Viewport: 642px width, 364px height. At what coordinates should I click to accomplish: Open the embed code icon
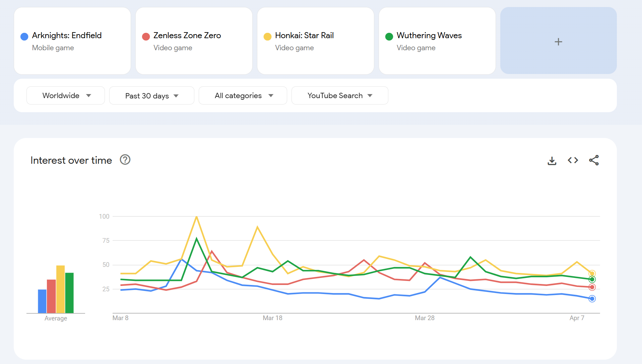[x=573, y=160]
